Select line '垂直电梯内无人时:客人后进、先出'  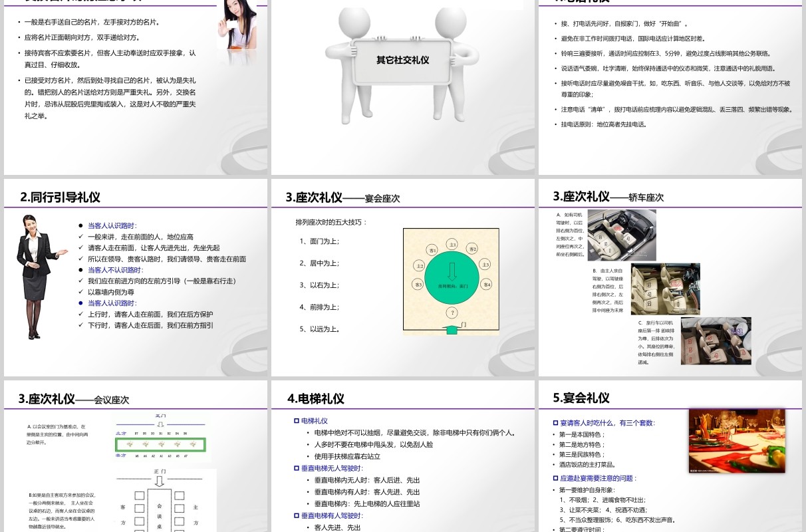pyautogui.click(x=367, y=480)
